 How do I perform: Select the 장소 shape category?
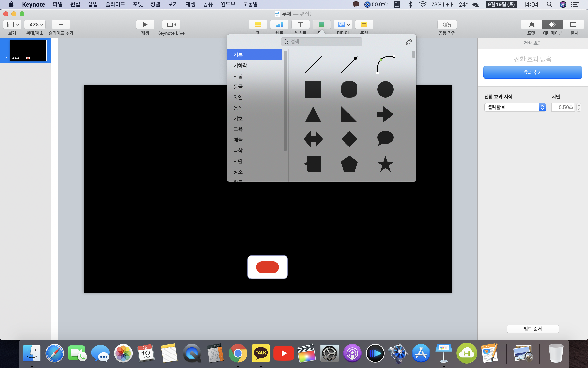coord(254,172)
